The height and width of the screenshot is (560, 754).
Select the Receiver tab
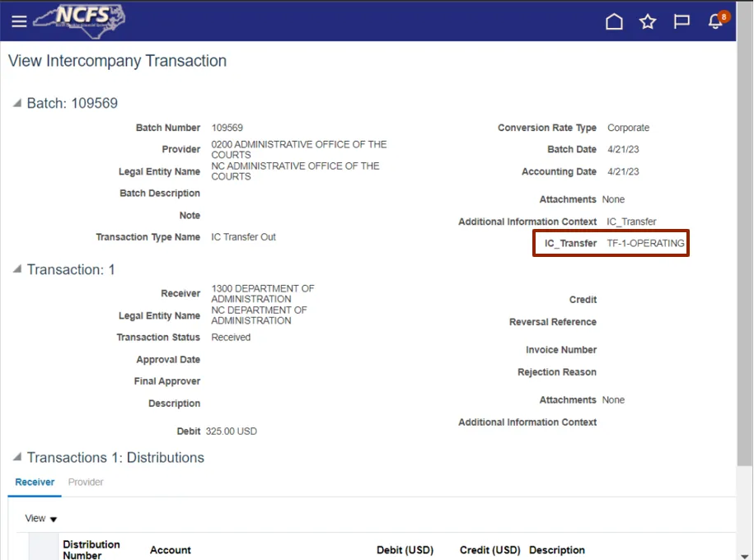click(35, 483)
